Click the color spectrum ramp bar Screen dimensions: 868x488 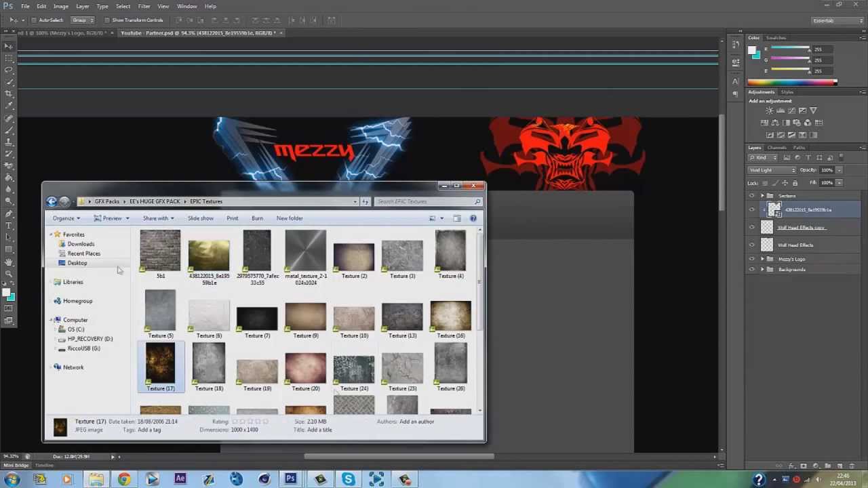(x=792, y=83)
